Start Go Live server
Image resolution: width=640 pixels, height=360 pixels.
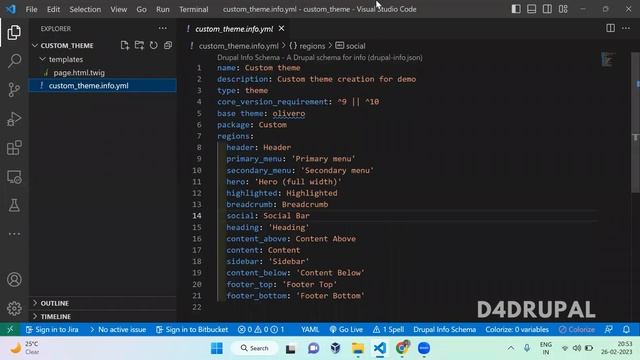346,329
